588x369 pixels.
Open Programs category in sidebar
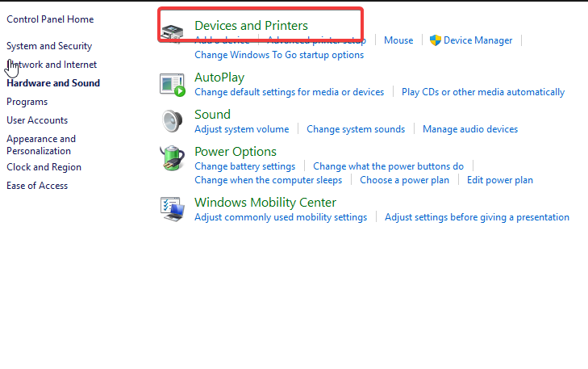coord(27,102)
